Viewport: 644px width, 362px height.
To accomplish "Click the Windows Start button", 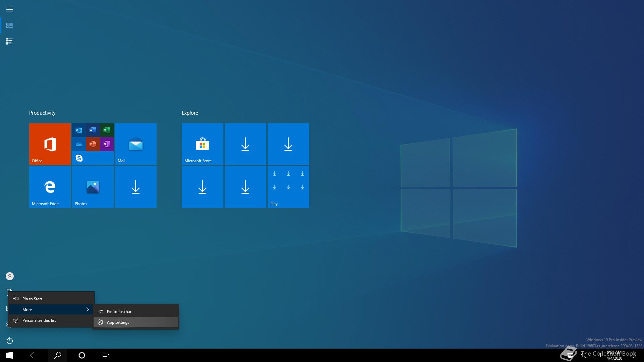I will pos(9,355).
